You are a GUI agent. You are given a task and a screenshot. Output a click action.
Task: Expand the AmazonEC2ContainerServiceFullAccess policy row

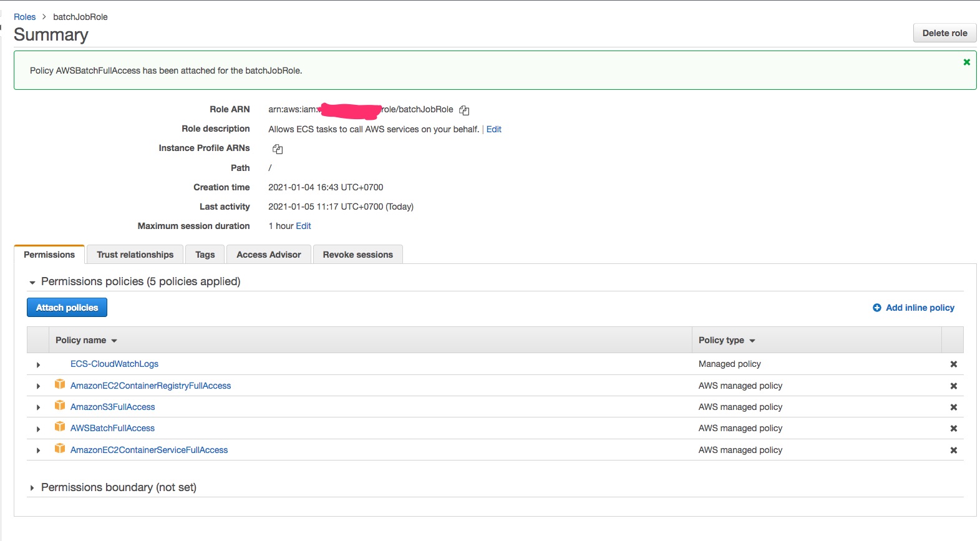click(38, 451)
